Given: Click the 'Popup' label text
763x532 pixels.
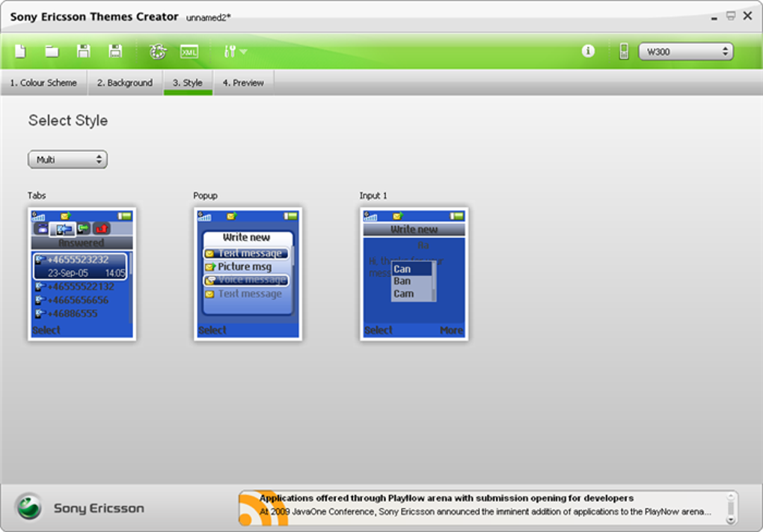Looking at the screenshot, I should coord(206,196).
